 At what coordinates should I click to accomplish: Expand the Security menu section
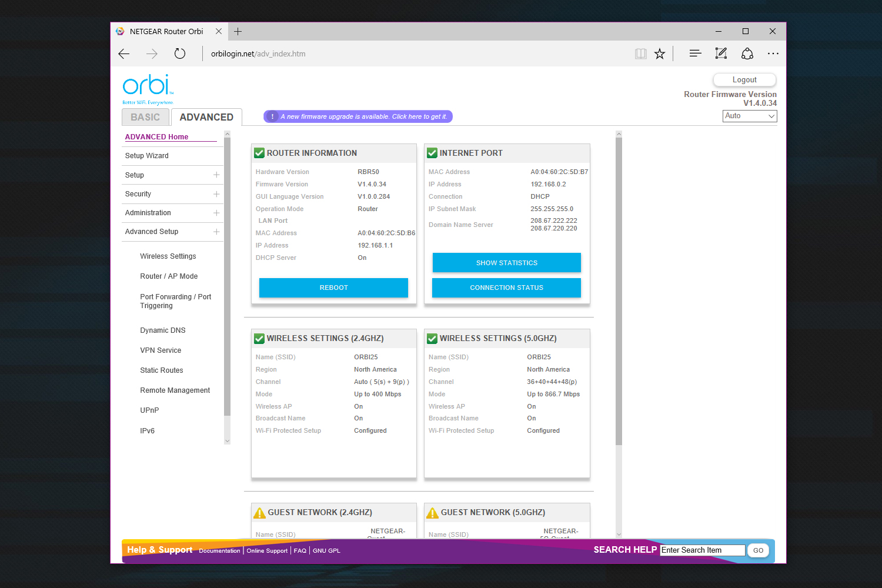pyautogui.click(x=216, y=194)
